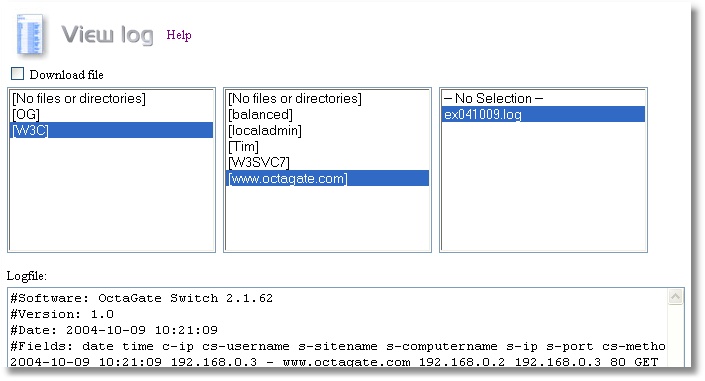
Task: Click the logfile vertical scrollbar track
Action: coord(675,336)
